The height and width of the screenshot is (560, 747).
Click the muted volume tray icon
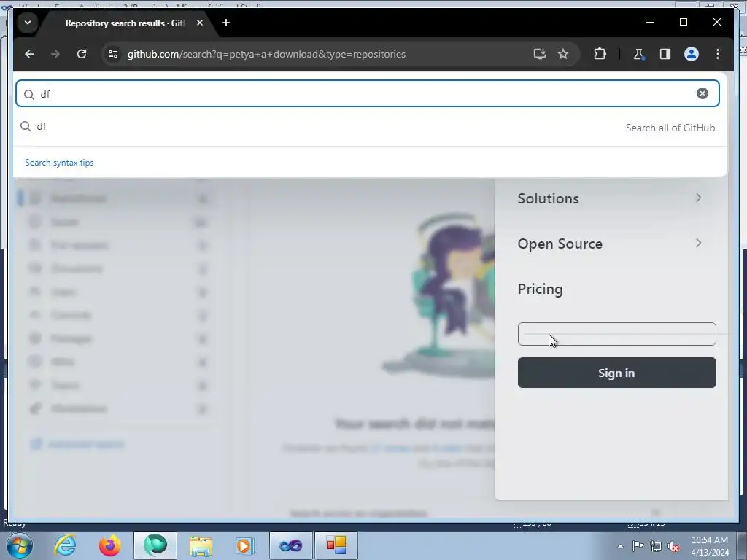coord(673,546)
